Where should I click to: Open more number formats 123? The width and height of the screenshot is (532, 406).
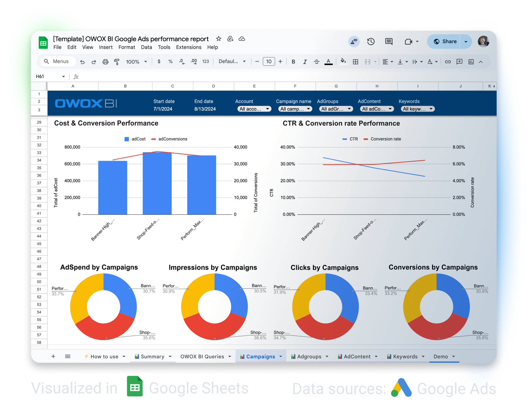205,61
